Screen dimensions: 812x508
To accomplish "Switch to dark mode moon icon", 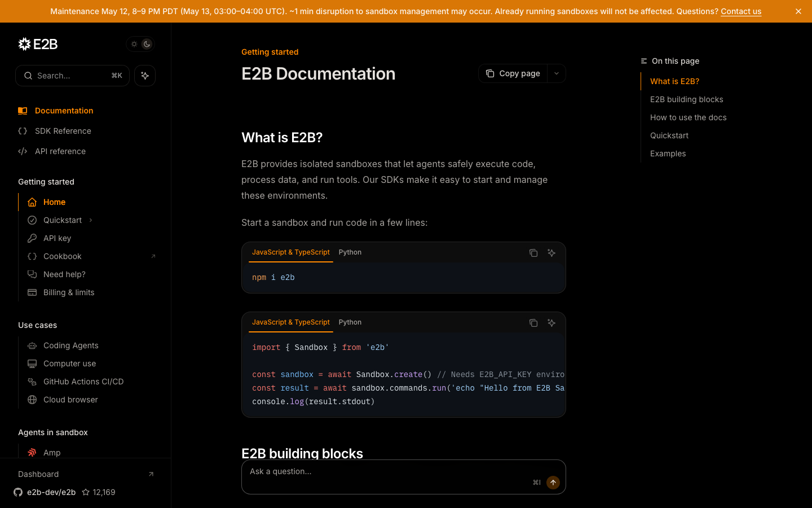I will [147, 44].
